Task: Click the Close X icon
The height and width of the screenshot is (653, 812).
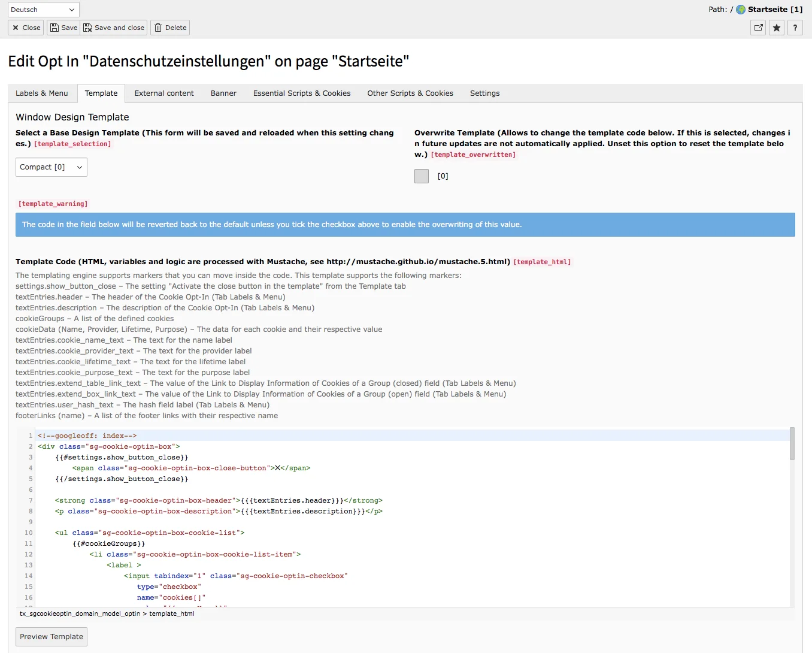Action: [x=16, y=28]
